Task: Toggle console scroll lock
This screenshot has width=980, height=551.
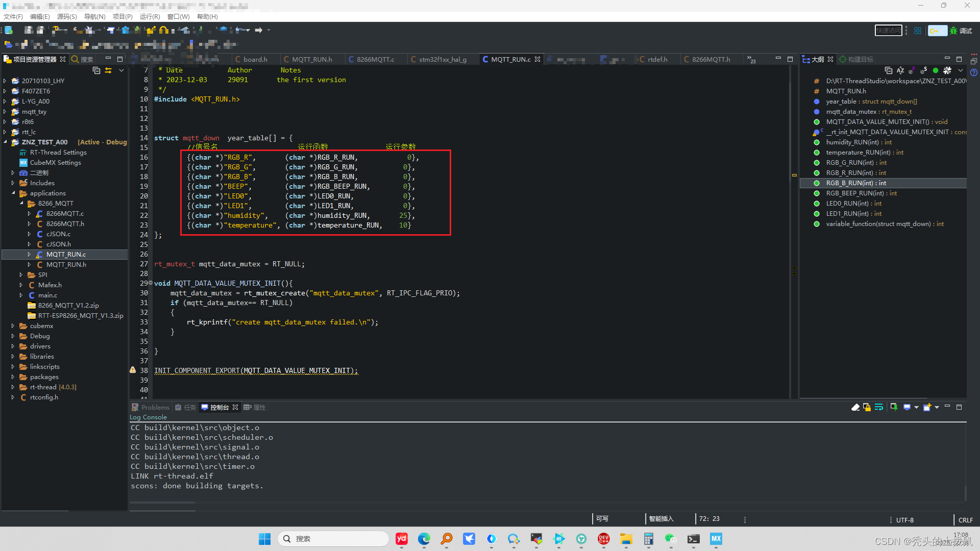Action: pyautogui.click(x=867, y=407)
